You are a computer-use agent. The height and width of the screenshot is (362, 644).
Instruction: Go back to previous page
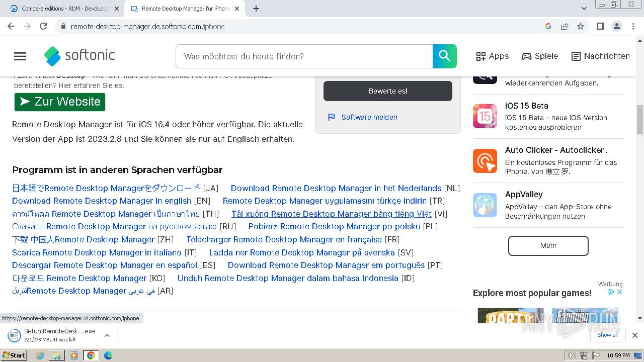click(11, 26)
